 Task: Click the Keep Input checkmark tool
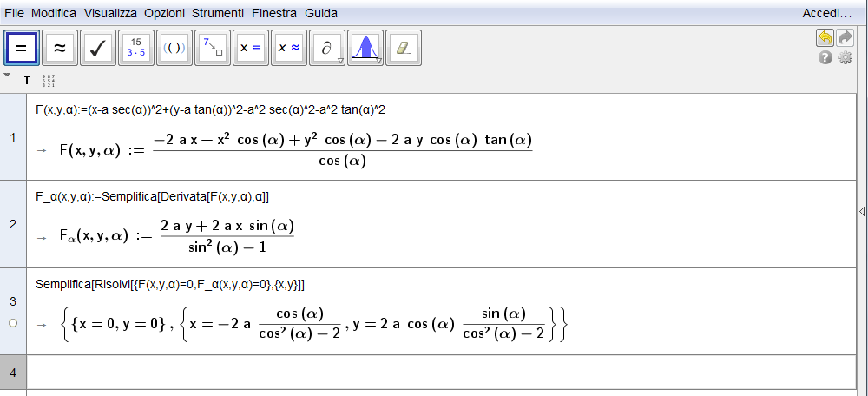[98, 49]
